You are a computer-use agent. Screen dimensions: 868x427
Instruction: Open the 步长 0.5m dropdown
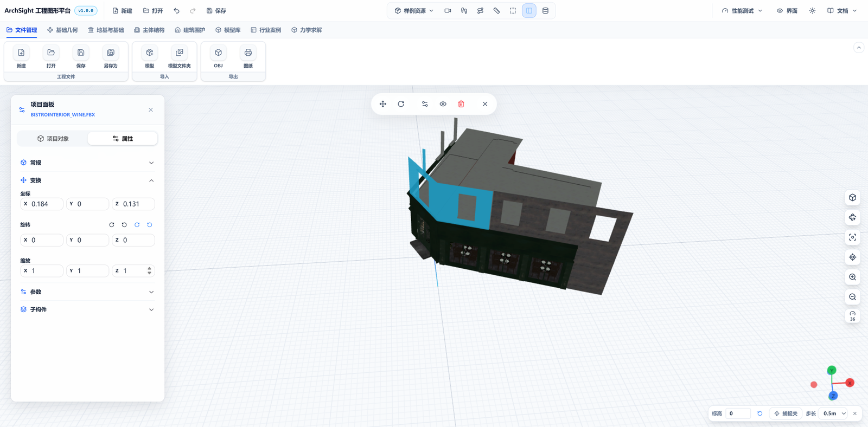tap(834, 413)
